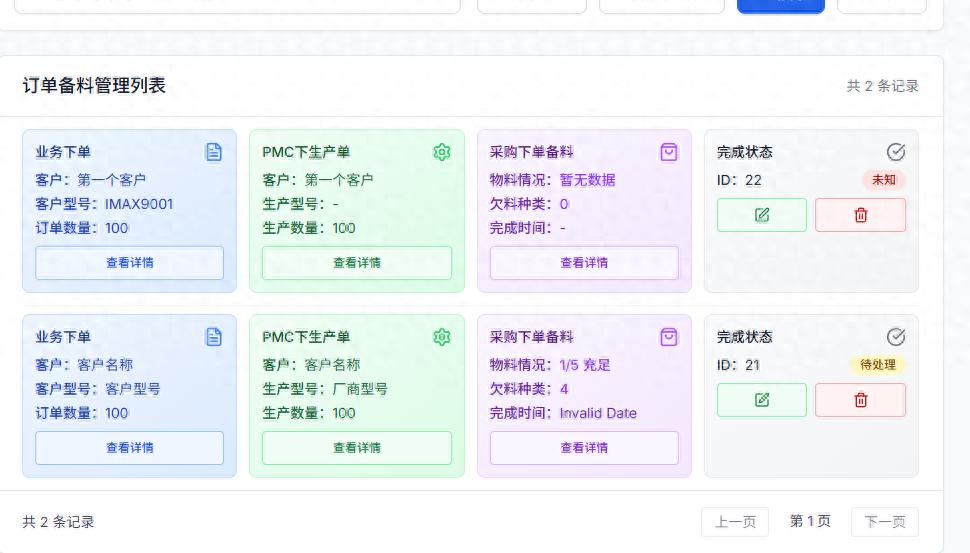970x553 pixels.
Task: Open 查看详情 for 第一个客户 业务下单
Action: coord(129,263)
